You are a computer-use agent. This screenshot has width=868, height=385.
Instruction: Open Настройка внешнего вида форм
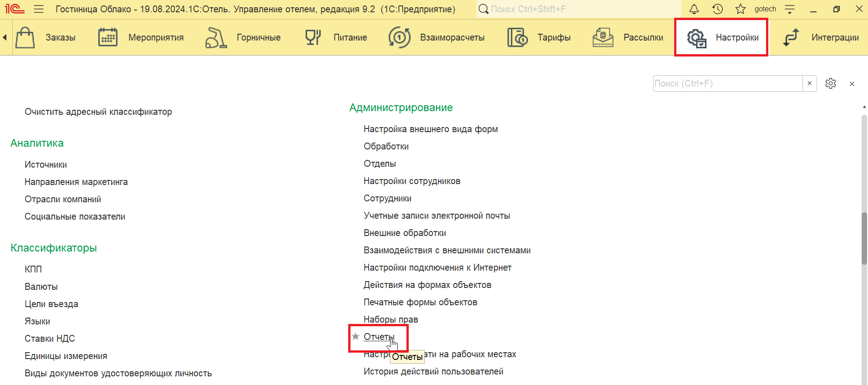tap(431, 129)
